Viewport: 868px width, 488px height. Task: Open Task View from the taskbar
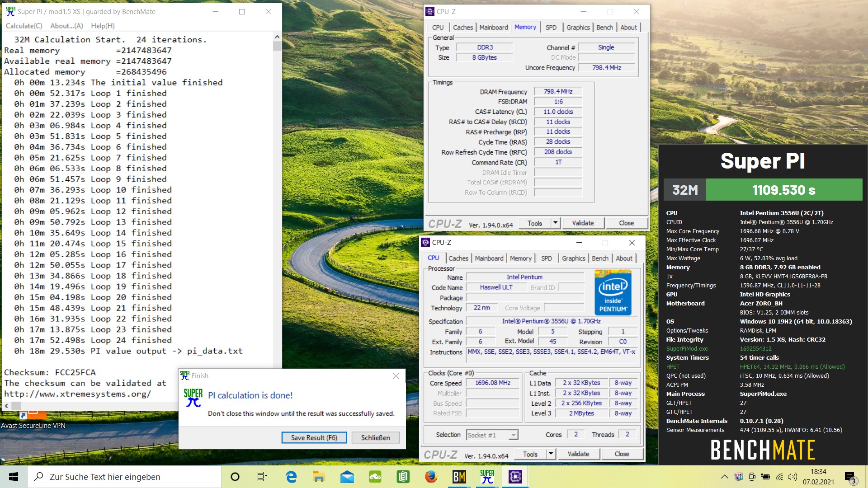coord(262,477)
